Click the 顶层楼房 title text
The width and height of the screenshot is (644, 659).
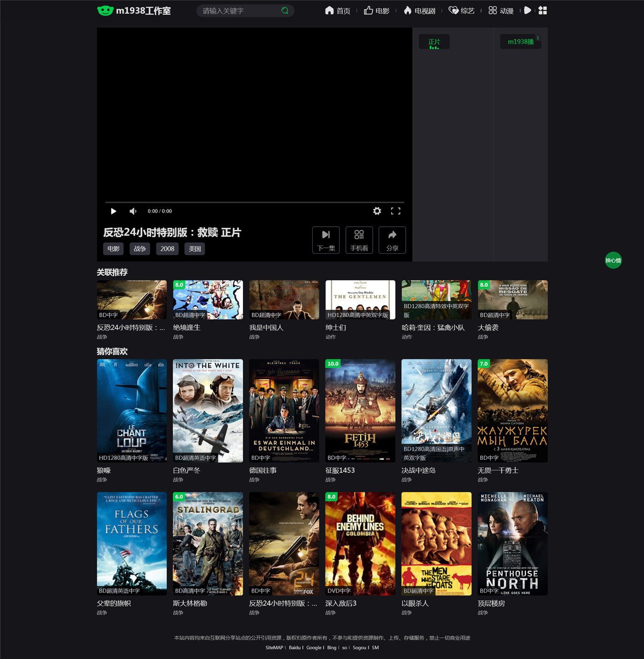[491, 603]
